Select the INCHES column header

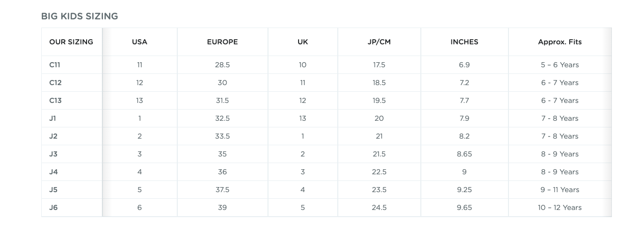tap(464, 42)
